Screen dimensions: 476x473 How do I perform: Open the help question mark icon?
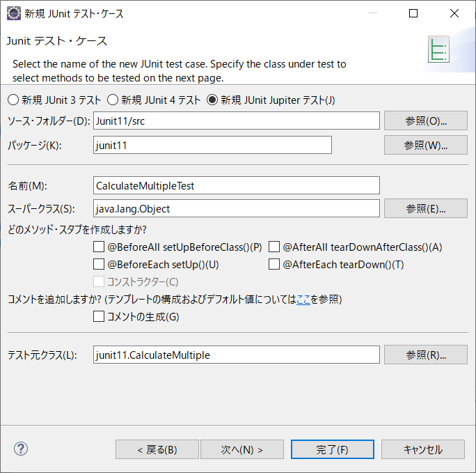[x=21, y=449]
